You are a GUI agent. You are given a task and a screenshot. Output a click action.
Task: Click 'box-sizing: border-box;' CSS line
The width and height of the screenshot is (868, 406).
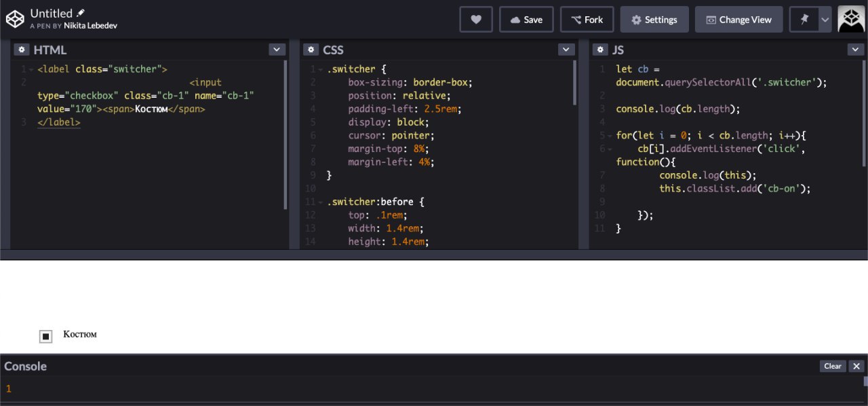point(410,82)
